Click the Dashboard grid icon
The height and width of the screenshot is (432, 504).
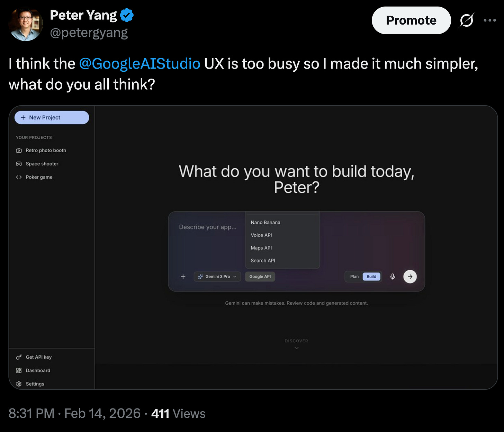[x=19, y=370]
